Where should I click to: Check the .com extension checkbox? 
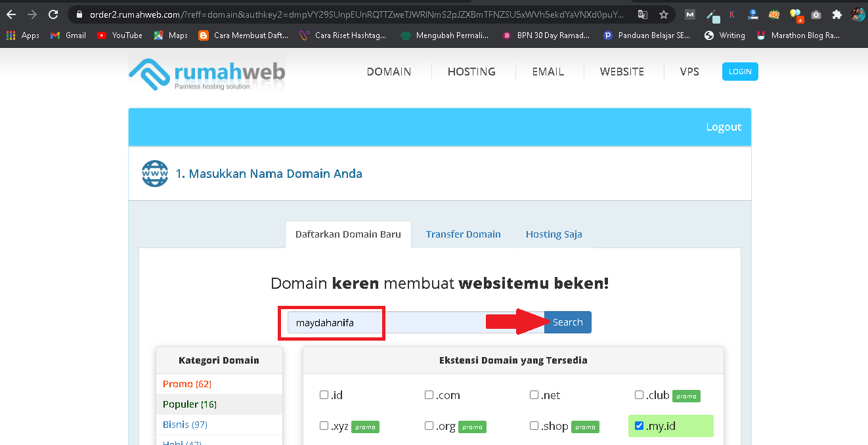(429, 395)
